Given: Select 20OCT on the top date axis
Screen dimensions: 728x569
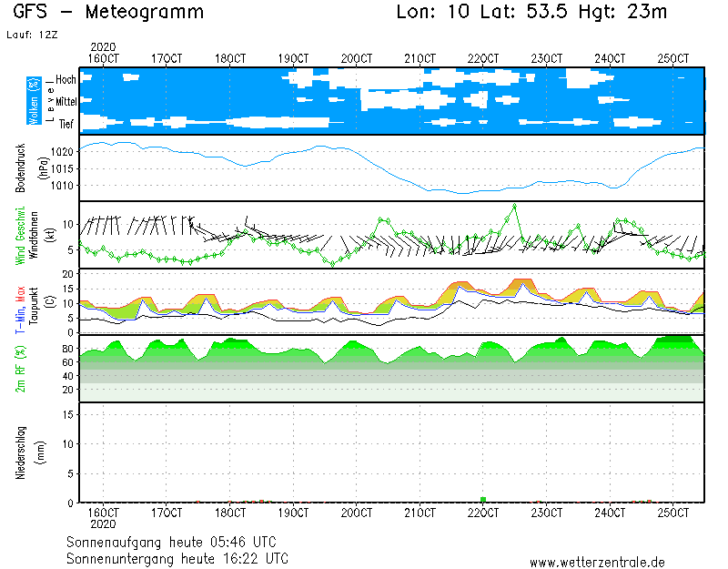Looking at the screenshot, I should [x=357, y=58].
